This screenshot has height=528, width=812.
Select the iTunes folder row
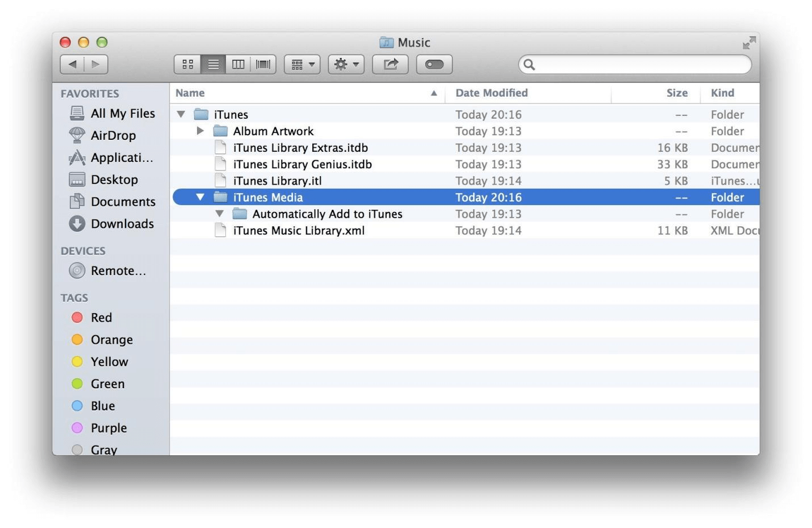point(466,114)
